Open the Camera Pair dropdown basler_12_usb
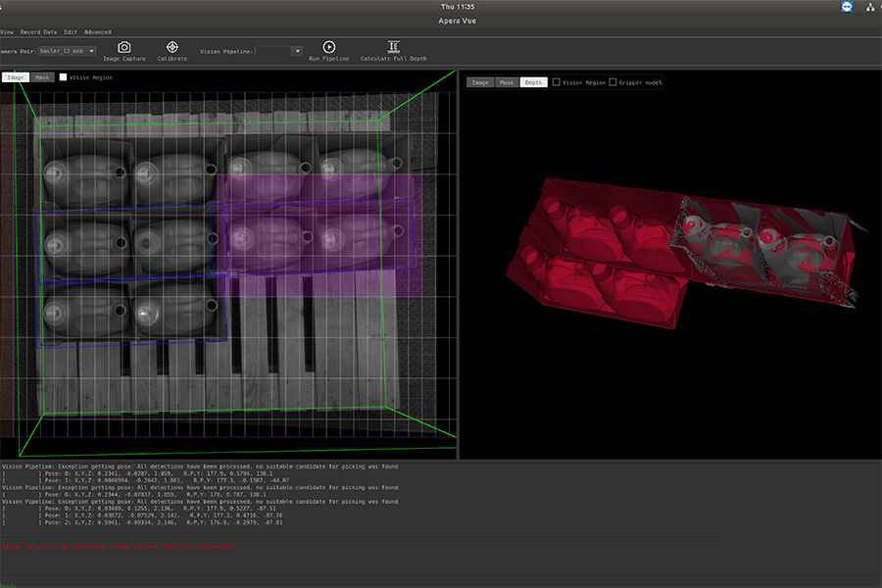882x588 pixels. click(67, 51)
